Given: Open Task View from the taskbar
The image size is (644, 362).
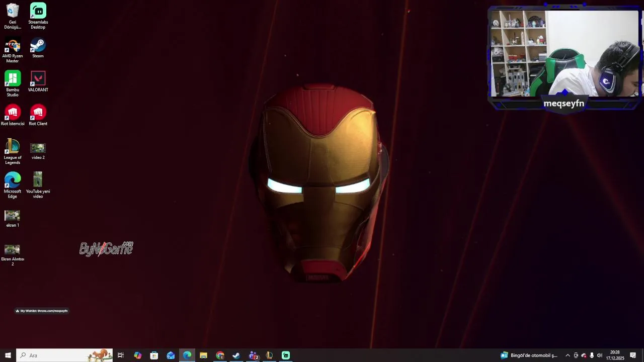Looking at the screenshot, I should 121,355.
